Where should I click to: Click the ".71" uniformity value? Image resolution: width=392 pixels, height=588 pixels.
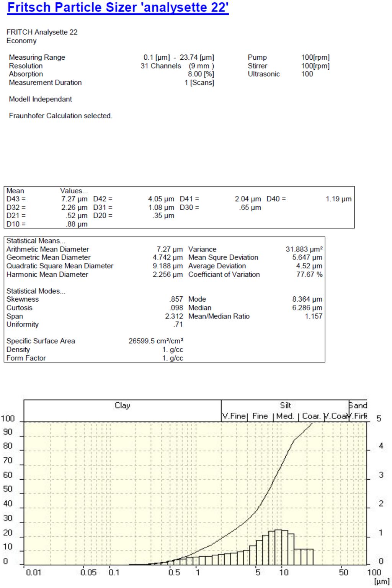point(178,325)
